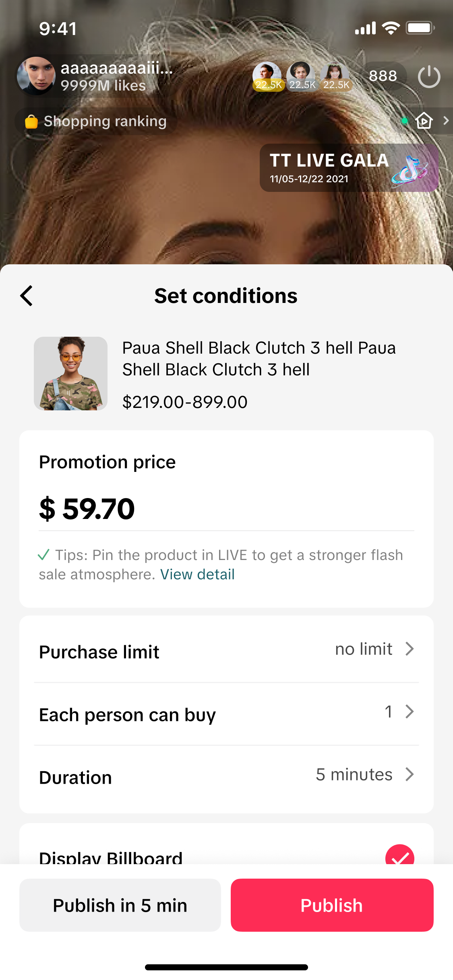Toggle the Display Billboard checkbox

[399, 857]
